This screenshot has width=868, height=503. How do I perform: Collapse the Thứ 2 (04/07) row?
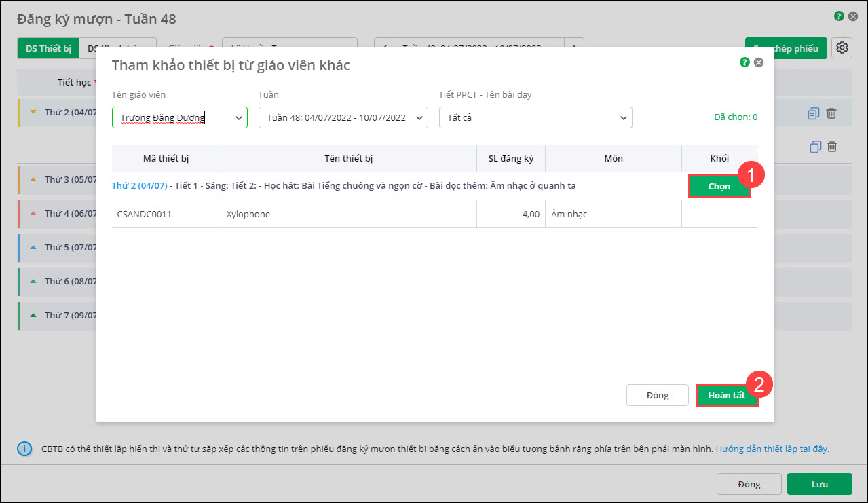coord(33,113)
